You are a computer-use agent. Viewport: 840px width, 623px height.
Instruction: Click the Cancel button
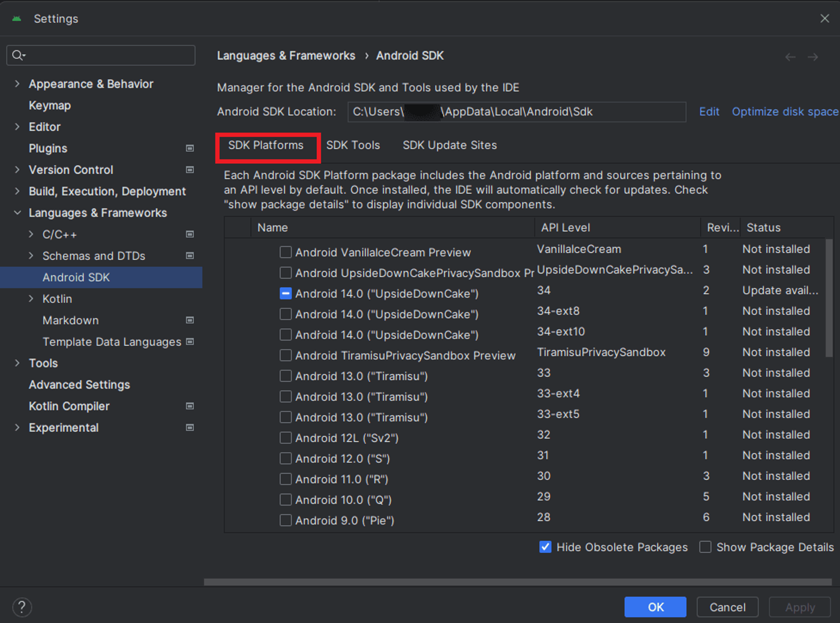click(727, 607)
